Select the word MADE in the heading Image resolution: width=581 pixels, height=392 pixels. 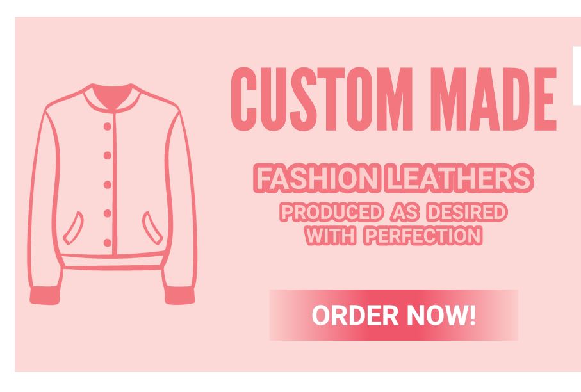493,99
